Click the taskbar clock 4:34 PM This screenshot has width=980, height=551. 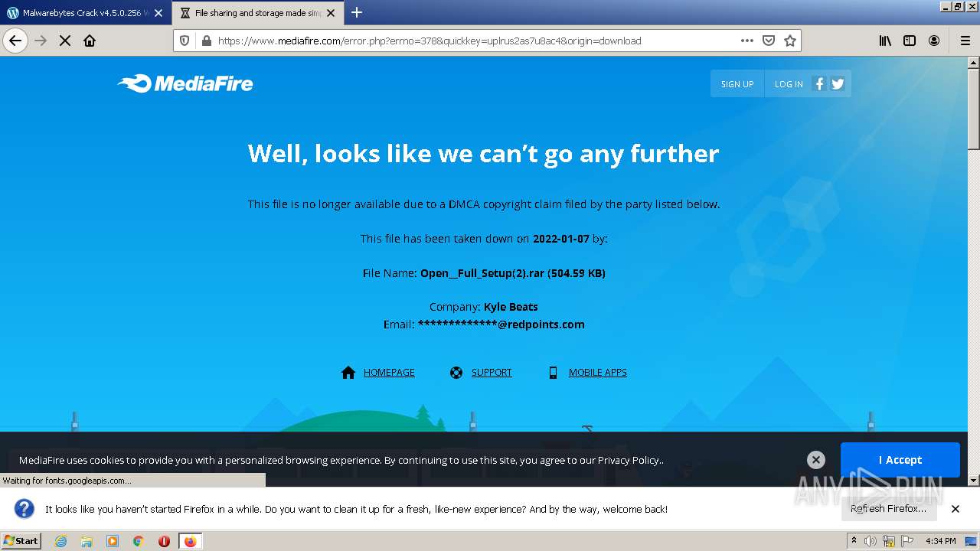[940, 541]
